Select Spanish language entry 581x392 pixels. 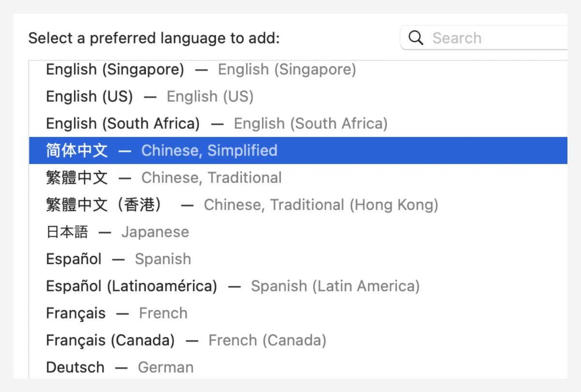click(x=116, y=259)
